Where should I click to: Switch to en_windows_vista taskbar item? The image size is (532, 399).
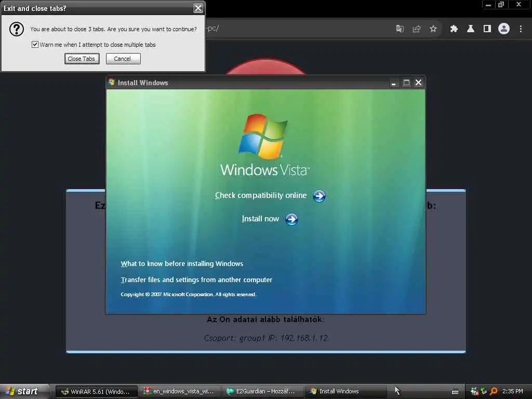click(179, 392)
